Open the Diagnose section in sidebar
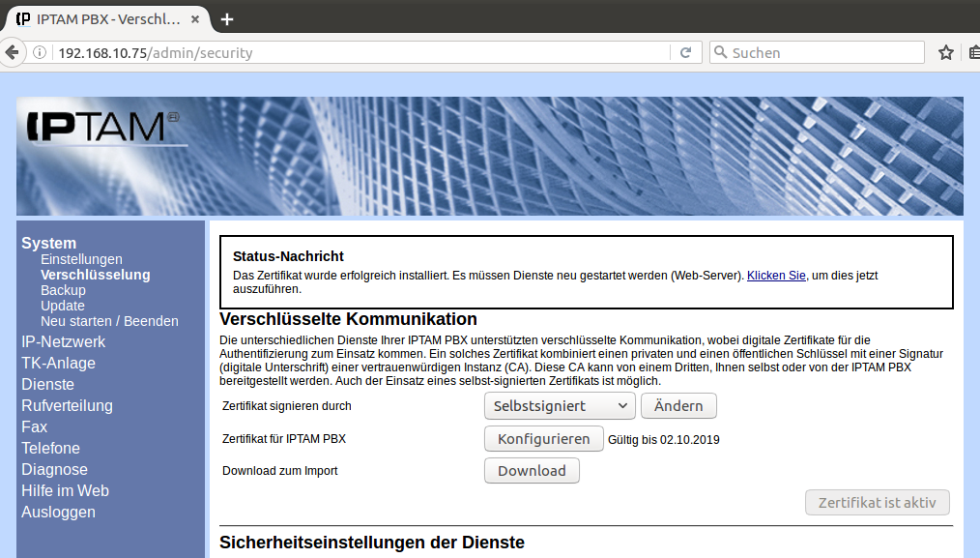The image size is (980, 558). 54,469
